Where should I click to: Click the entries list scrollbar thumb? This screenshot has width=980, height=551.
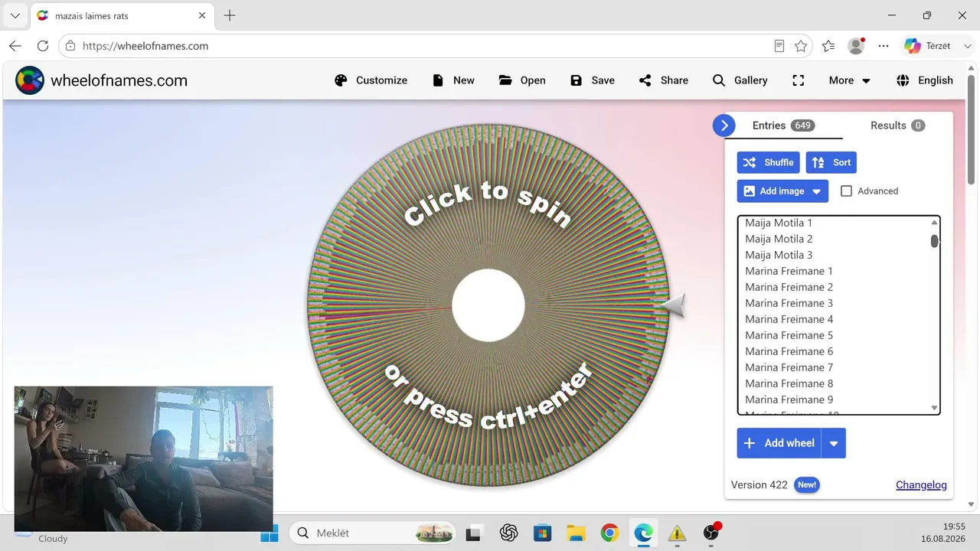934,241
